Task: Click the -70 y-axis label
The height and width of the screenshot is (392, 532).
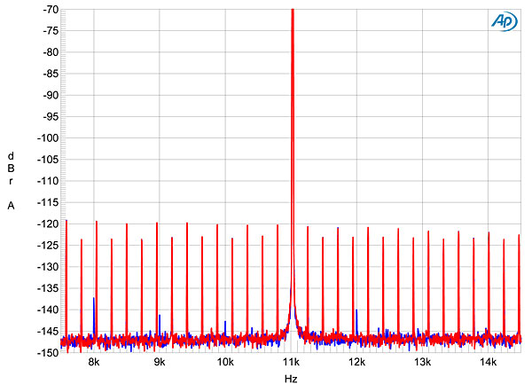Action: click(x=51, y=10)
